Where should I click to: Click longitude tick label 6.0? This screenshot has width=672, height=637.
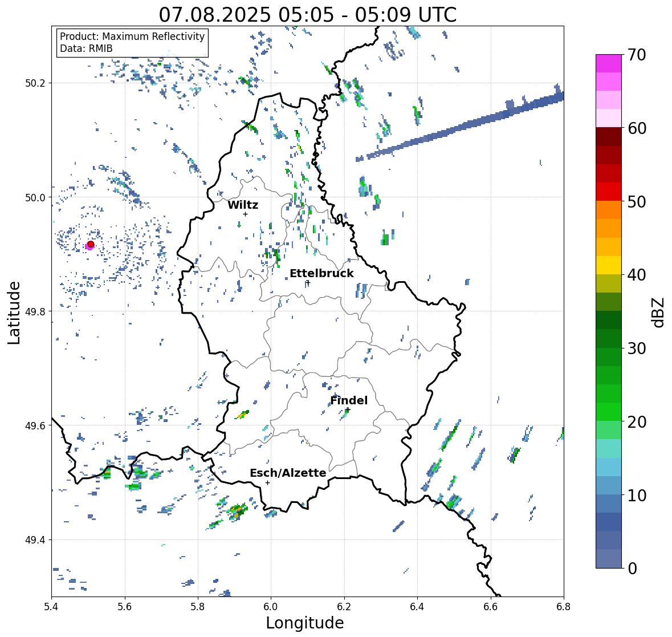[271, 606]
